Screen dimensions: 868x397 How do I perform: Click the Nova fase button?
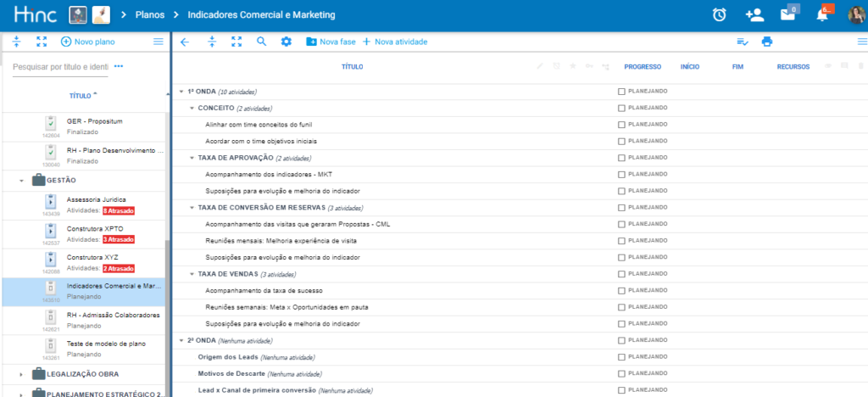point(331,42)
